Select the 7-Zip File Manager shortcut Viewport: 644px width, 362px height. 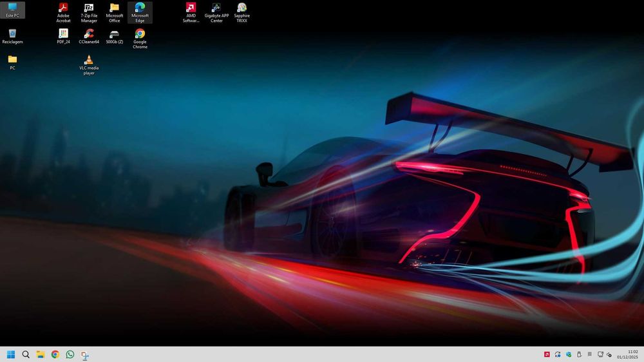point(89,13)
